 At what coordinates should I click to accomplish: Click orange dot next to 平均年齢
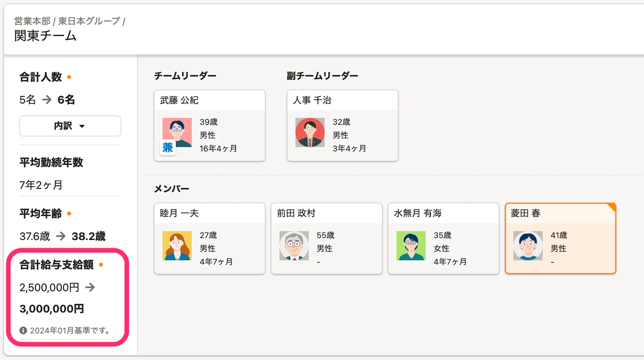[69, 214]
